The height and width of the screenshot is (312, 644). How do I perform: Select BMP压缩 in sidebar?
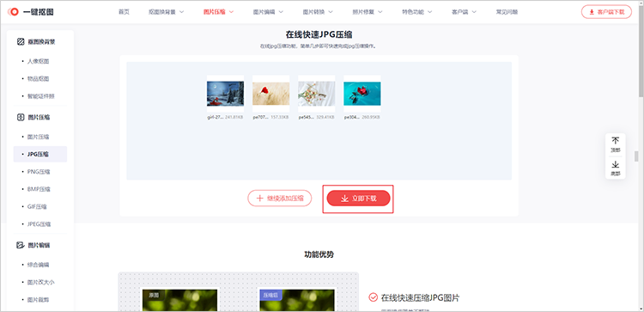coord(39,189)
